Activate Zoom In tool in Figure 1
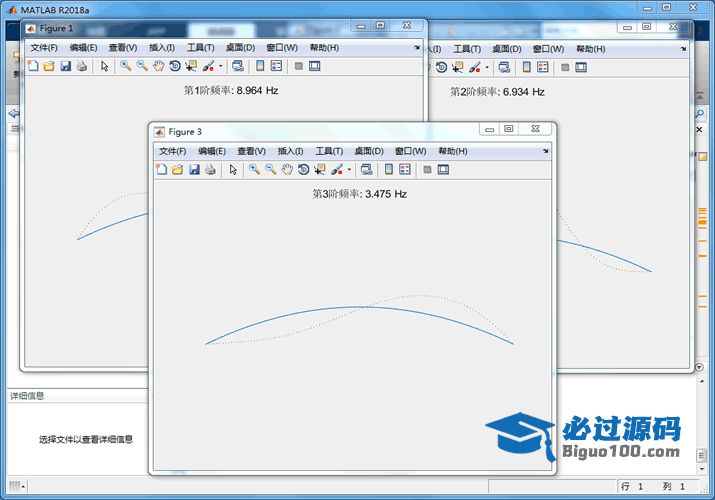 click(126, 66)
